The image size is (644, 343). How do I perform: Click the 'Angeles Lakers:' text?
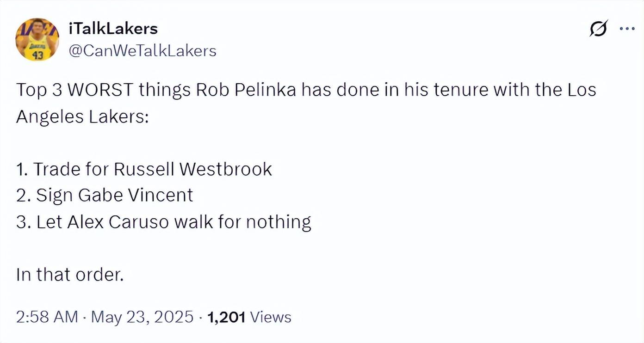(x=82, y=116)
